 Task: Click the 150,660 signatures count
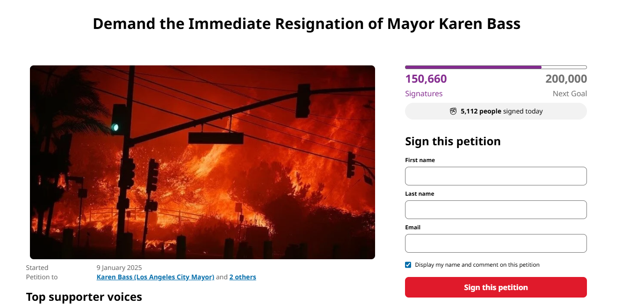(426, 79)
